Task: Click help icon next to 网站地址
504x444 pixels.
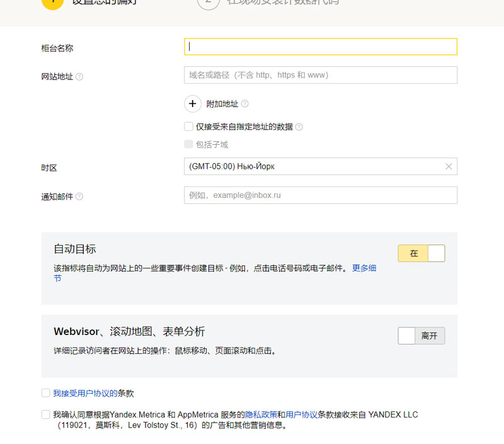Action: [79, 77]
